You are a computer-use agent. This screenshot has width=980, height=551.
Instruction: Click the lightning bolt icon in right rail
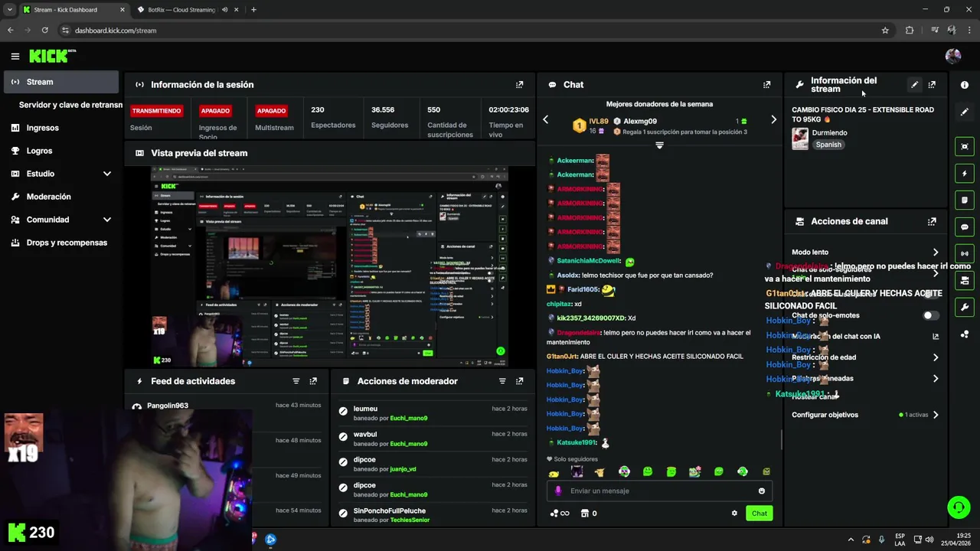pyautogui.click(x=965, y=174)
